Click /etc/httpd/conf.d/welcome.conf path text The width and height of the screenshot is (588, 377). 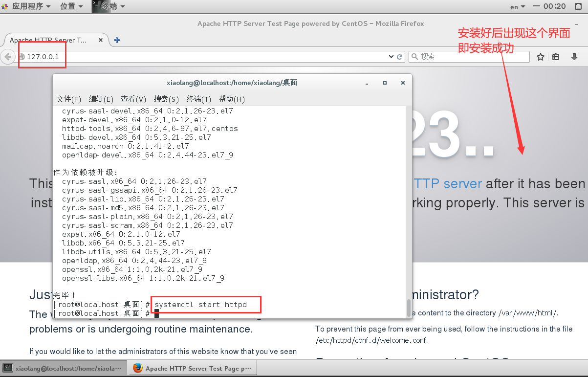371,340
